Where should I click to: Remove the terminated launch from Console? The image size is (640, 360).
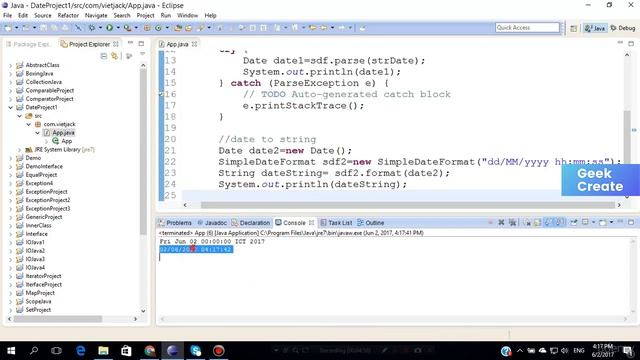click(501, 222)
